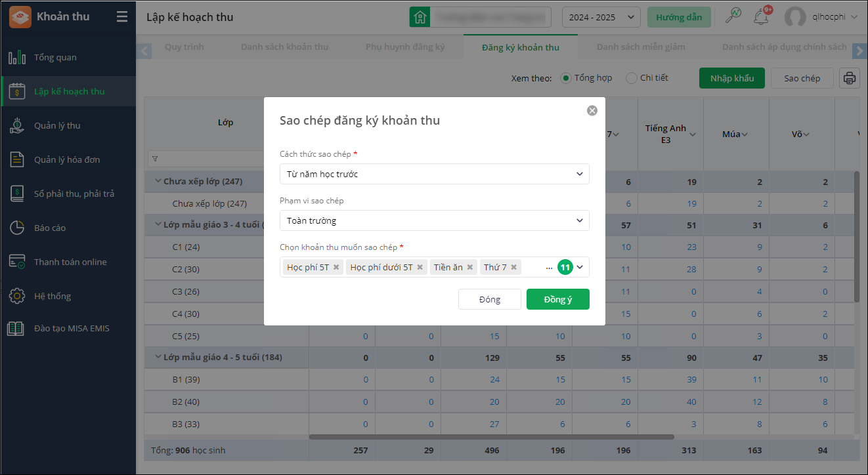The height and width of the screenshot is (475, 868).
Task: Expand the Phạm vi sao chép dropdown
Action: click(434, 220)
